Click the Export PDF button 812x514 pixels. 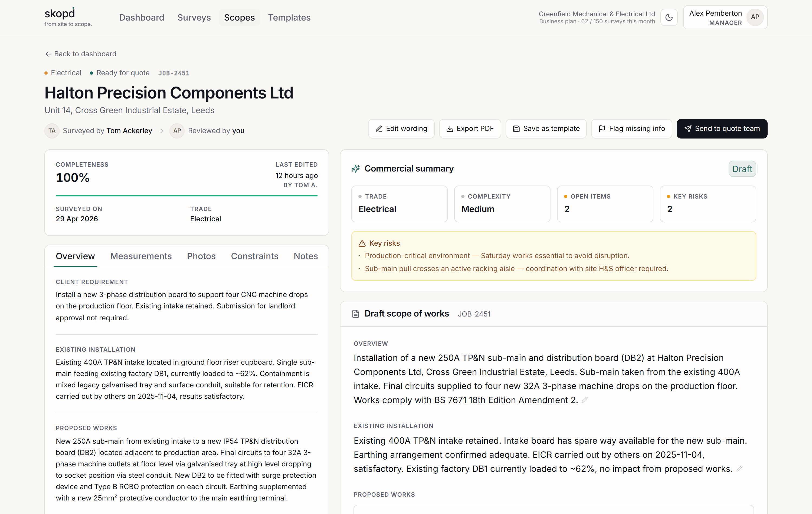(x=470, y=129)
